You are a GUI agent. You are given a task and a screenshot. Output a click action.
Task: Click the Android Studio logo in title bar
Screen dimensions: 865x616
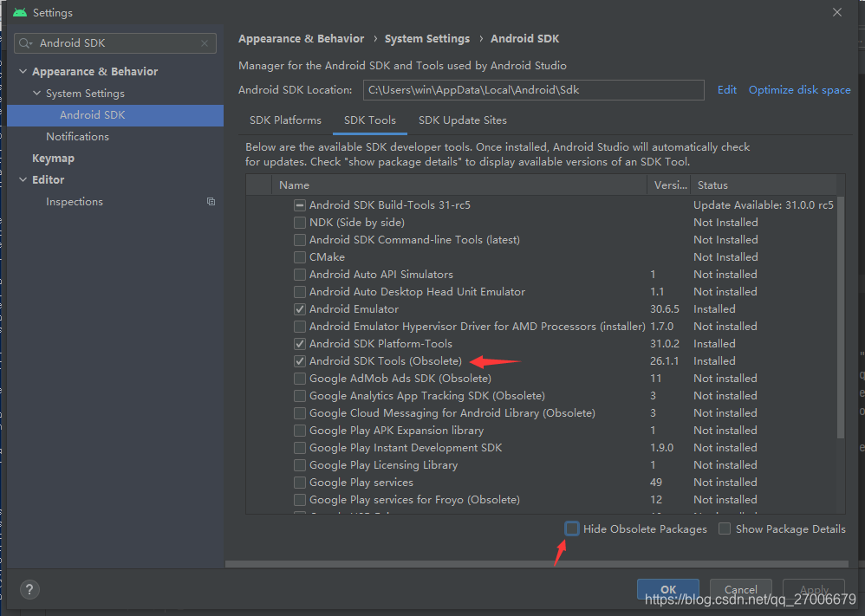click(20, 12)
